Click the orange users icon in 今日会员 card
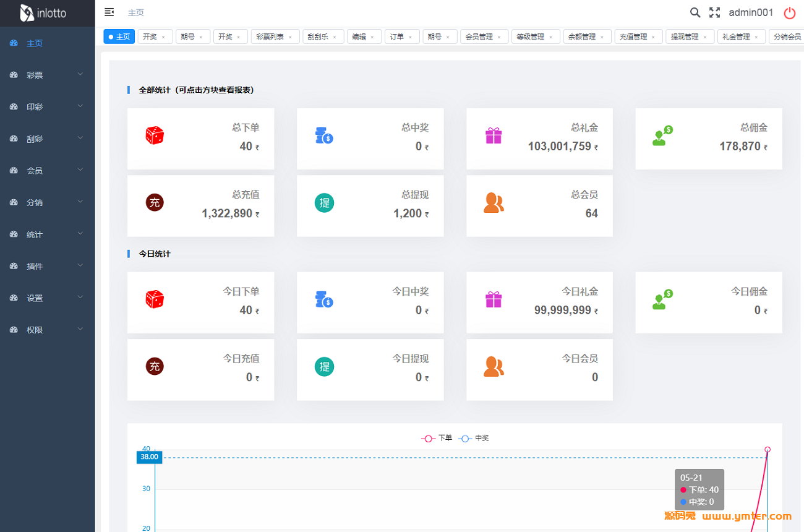Viewport: 804px width, 532px height. coord(494,367)
